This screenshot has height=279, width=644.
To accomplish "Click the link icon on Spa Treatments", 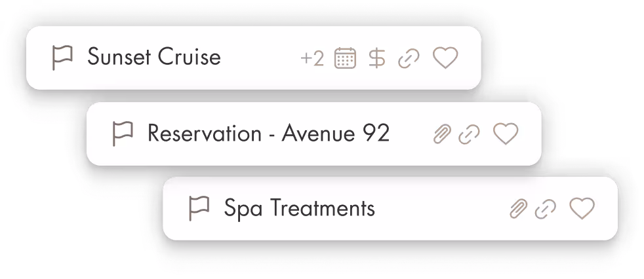I will (546, 209).
